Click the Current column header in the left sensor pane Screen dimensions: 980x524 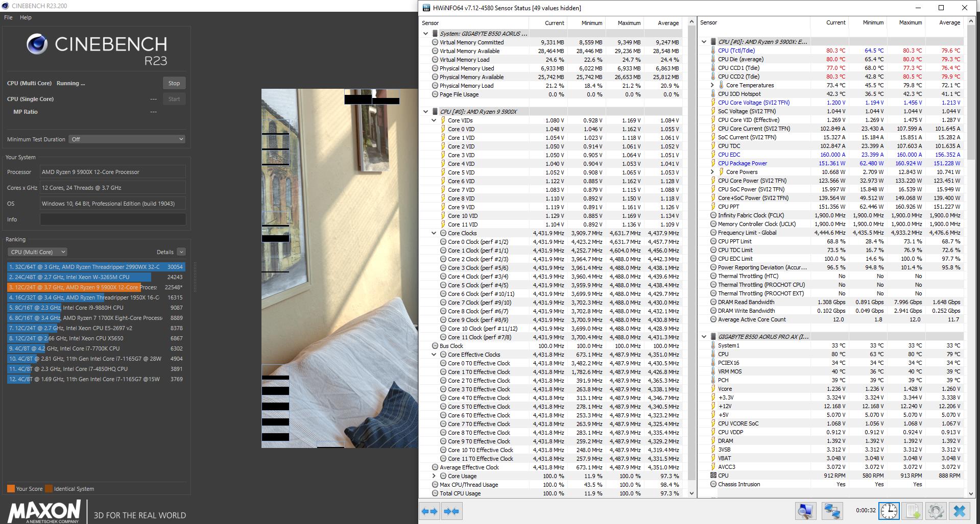click(548, 23)
